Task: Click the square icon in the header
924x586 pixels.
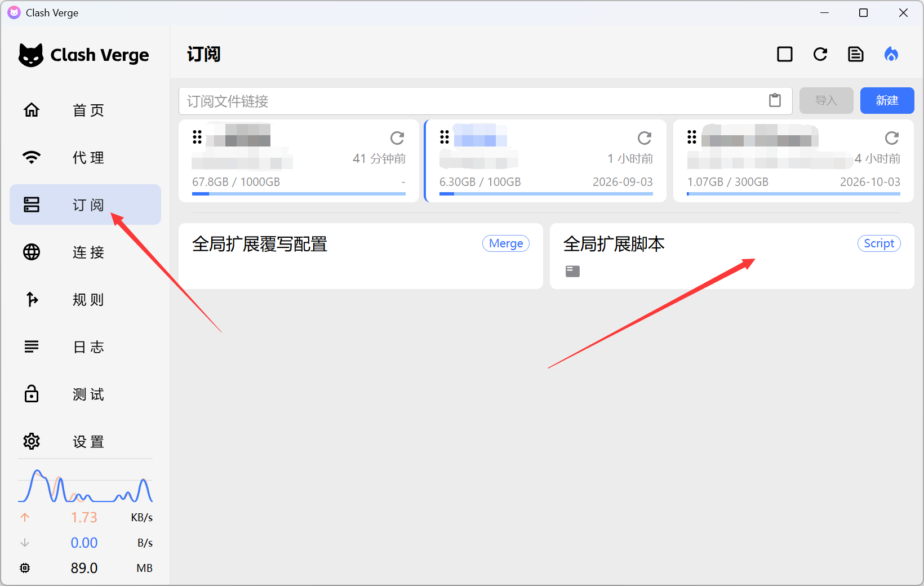Action: (x=785, y=54)
